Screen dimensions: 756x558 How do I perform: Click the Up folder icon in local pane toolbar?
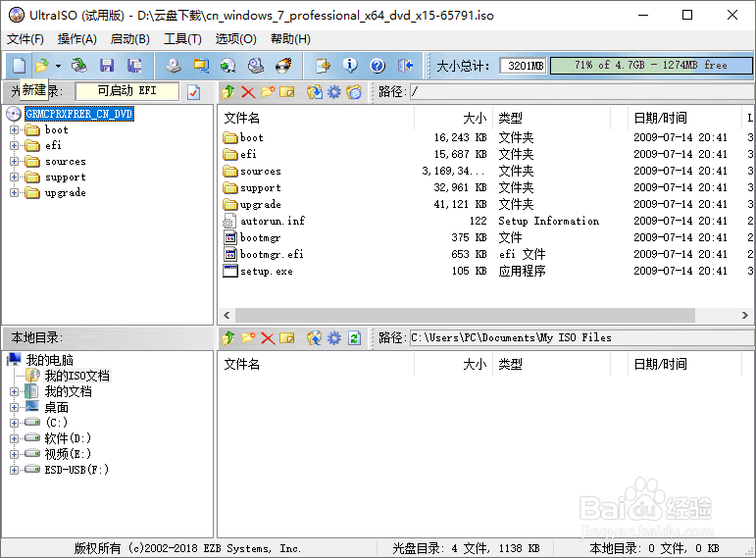click(228, 338)
